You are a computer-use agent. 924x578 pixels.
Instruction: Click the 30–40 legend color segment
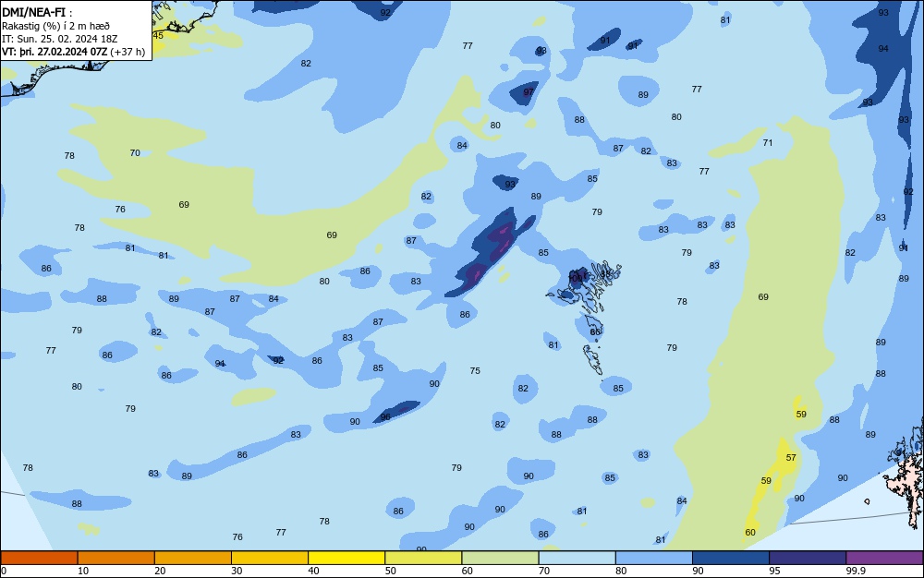[x=270, y=558]
